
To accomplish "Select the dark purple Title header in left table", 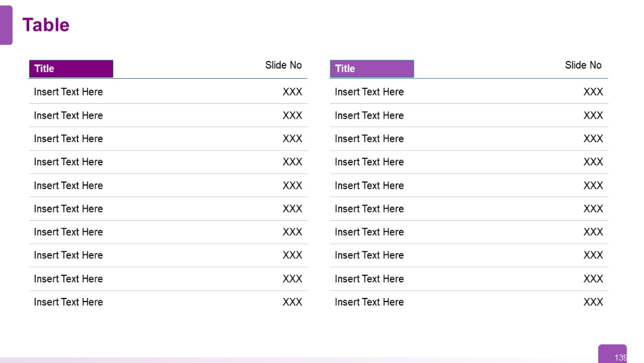I will point(71,69).
